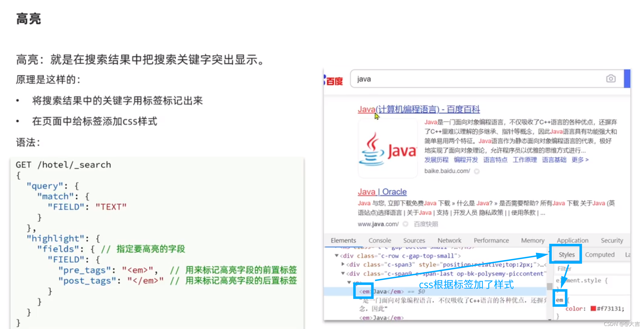Screen dimensions: 644x329
Task: Select the highlighted <em>Java</em> DOM row
Action: click(x=435, y=292)
